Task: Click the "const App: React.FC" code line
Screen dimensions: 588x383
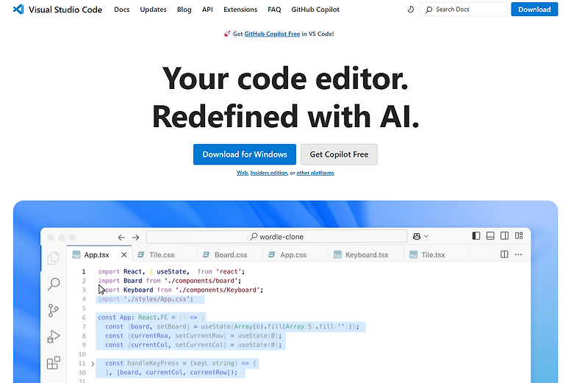Action: (x=151, y=318)
